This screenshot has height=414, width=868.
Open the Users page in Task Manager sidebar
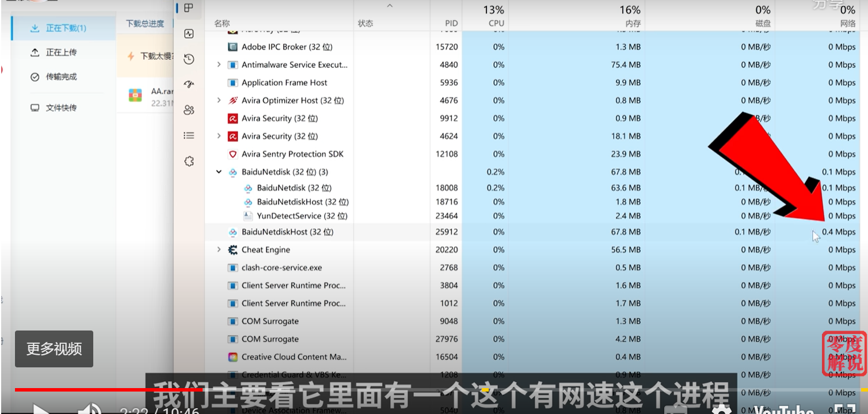[x=189, y=110]
